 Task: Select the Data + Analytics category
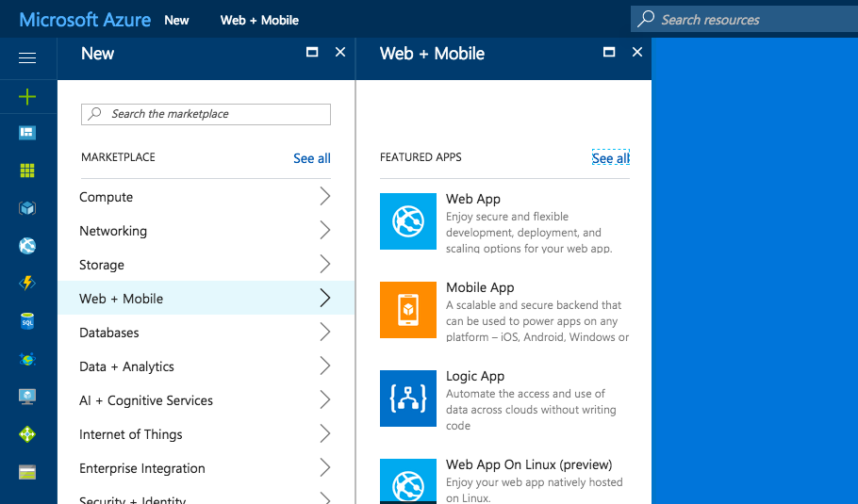point(206,366)
